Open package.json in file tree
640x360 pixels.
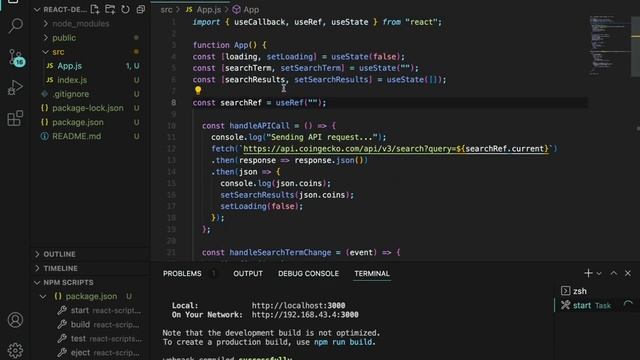coord(78,122)
